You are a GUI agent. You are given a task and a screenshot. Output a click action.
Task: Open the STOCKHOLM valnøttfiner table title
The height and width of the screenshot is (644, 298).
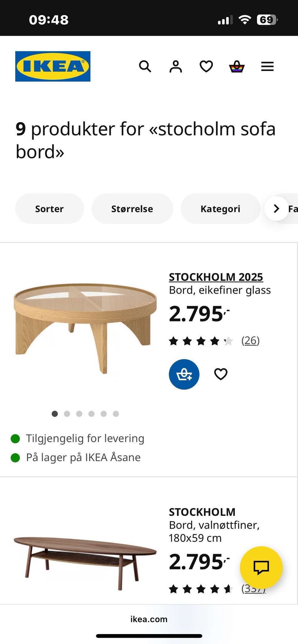coord(202,512)
